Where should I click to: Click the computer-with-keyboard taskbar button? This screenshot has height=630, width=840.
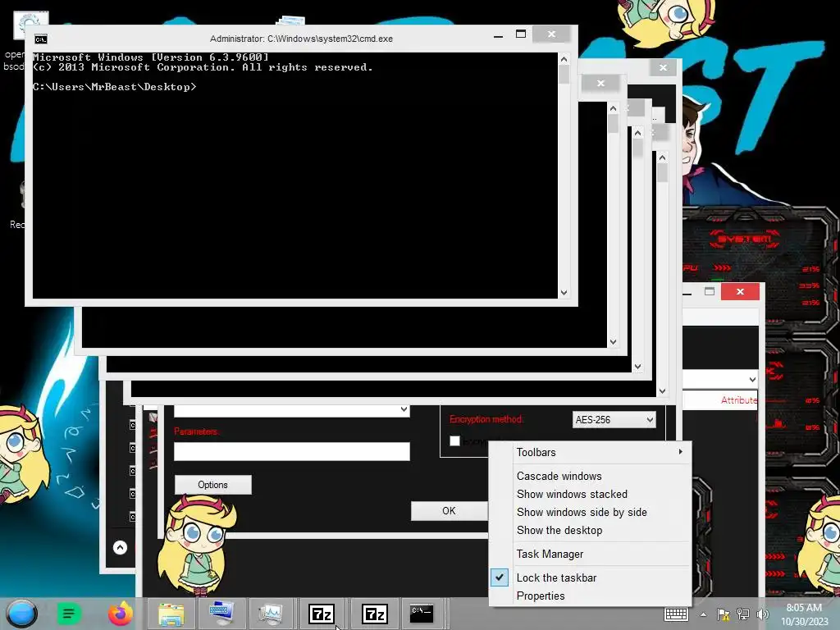pyautogui.click(x=221, y=614)
